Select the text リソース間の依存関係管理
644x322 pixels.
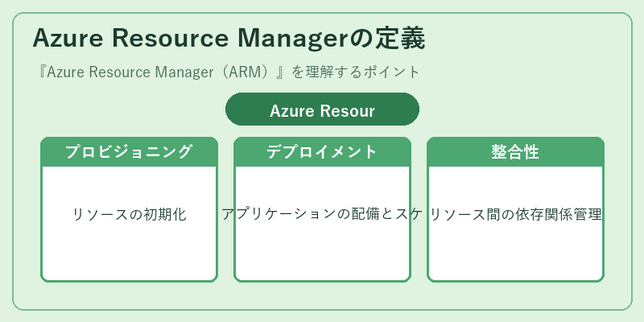click(x=515, y=214)
